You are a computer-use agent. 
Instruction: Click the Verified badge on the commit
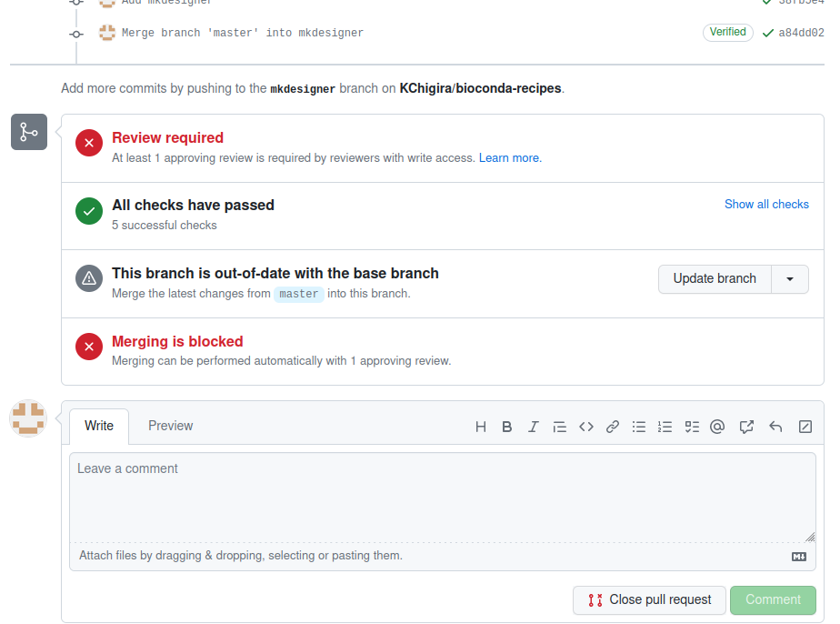point(727,32)
